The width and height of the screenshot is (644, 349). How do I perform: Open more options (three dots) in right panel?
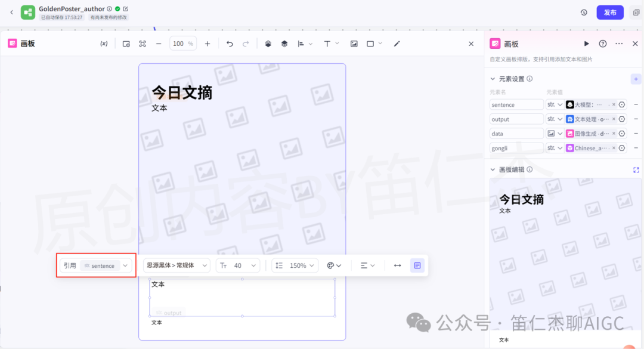pos(619,44)
